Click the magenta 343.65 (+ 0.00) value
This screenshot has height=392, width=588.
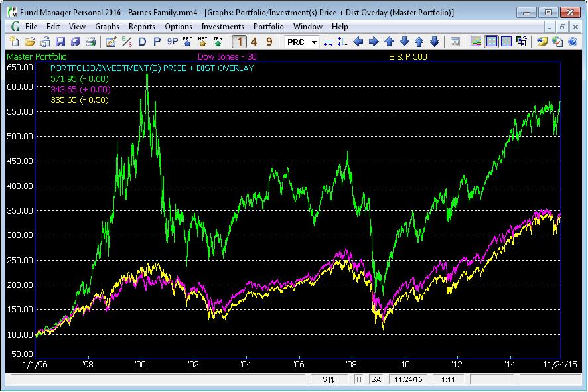(x=80, y=89)
